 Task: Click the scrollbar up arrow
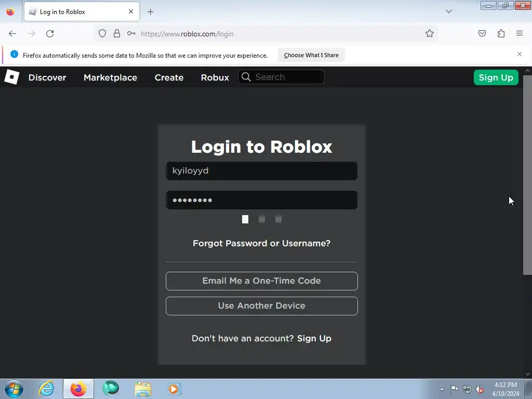click(527, 71)
